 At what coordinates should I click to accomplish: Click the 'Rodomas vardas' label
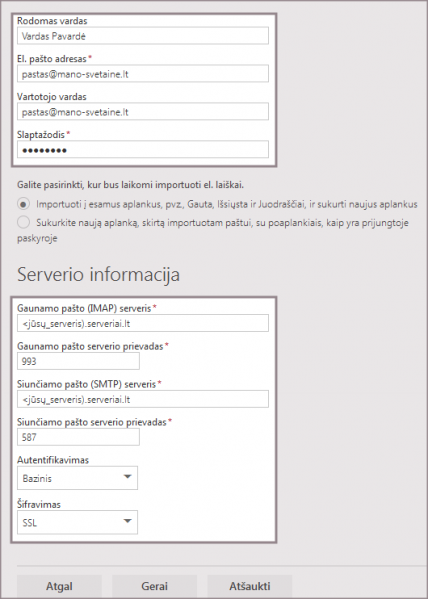coord(52,21)
